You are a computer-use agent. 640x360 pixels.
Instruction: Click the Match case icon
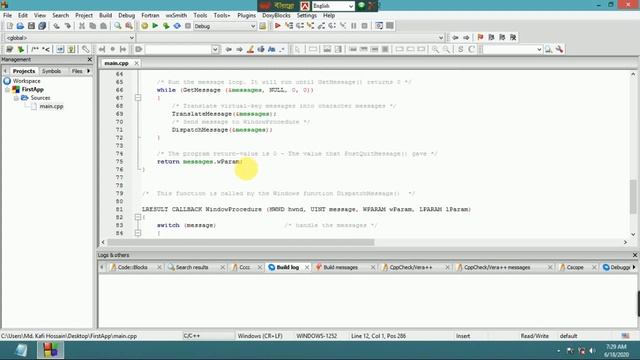click(x=271, y=49)
